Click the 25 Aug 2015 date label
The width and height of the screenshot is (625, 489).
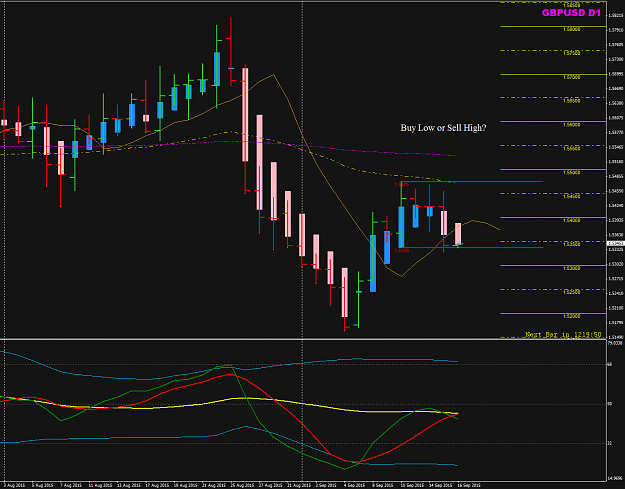click(242, 485)
